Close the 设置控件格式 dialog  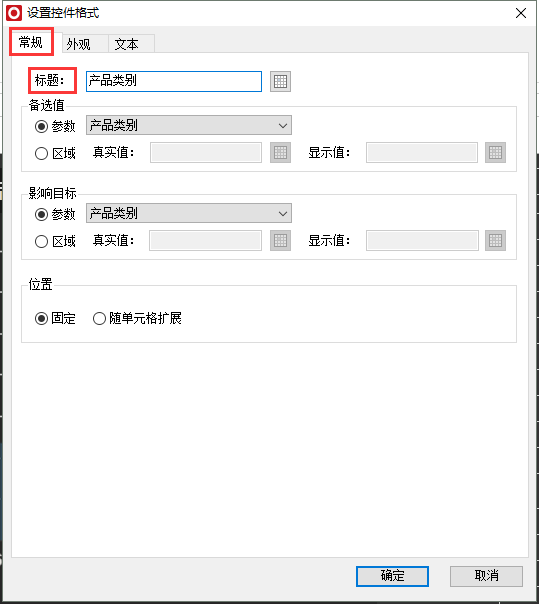tap(521, 13)
